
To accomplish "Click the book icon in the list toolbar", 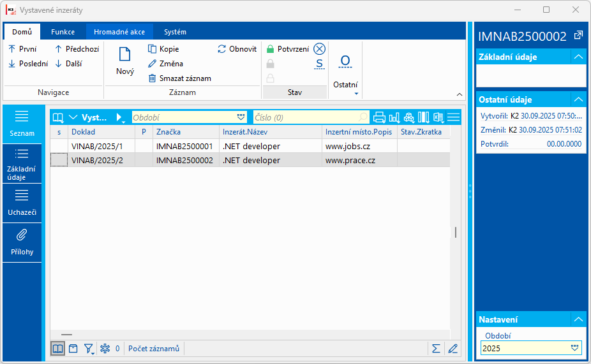I will [59, 118].
